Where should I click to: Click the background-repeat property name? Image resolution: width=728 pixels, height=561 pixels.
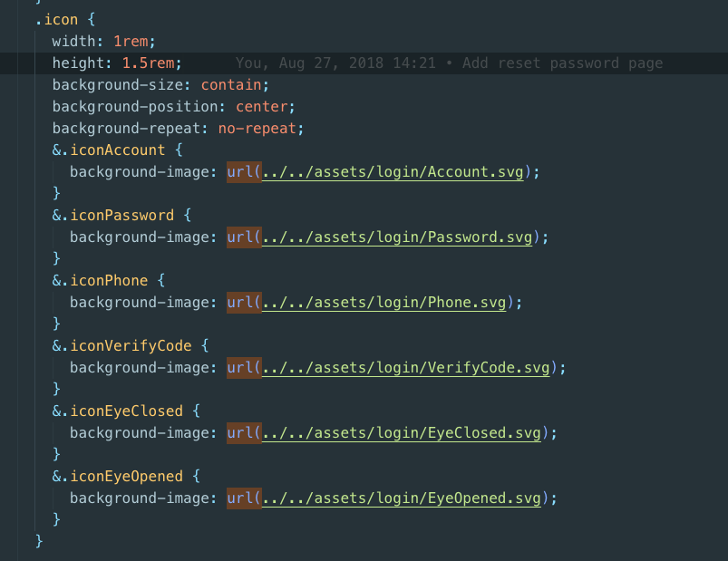click(126, 129)
